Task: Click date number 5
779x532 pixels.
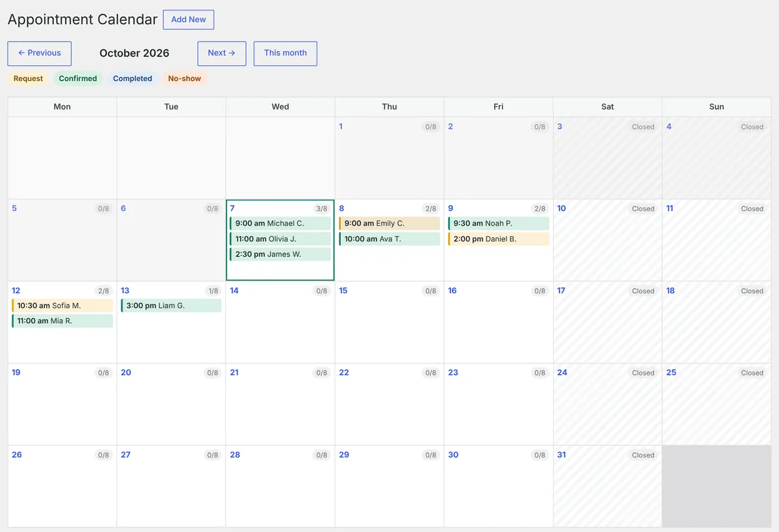Action: (x=14, y=208)
